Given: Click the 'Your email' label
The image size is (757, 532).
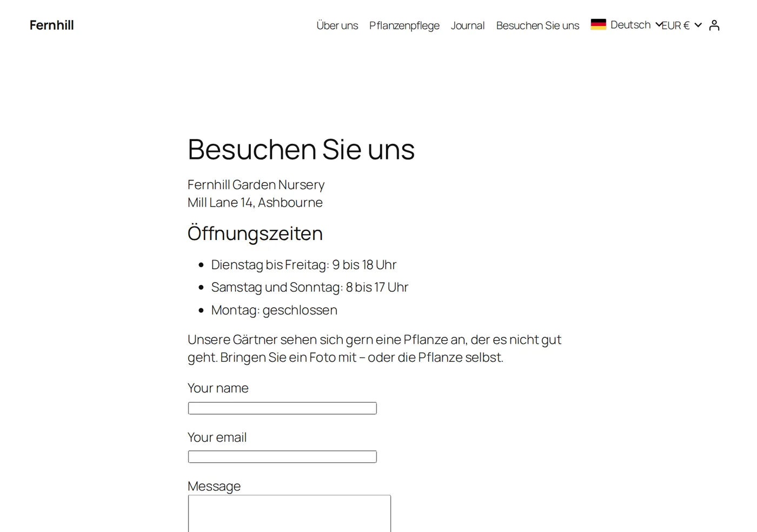Looking at the screenshot, I should pos(217,437).
